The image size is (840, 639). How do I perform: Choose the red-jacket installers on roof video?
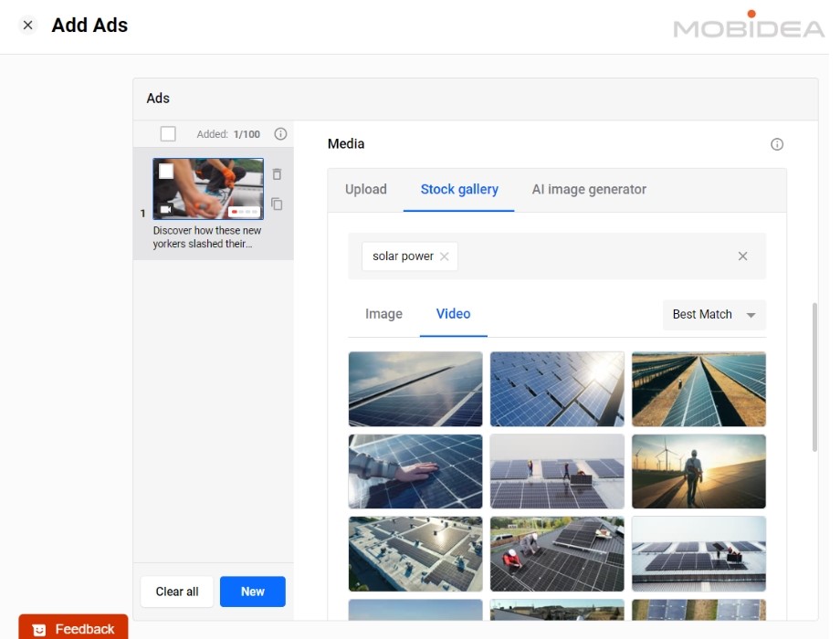[x=557, y=554]
